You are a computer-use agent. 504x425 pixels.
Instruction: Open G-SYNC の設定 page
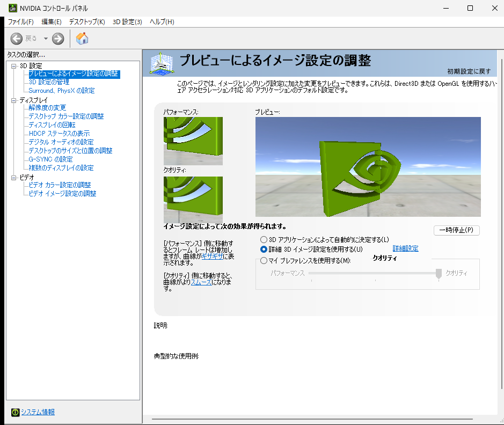pyautogui.click(x=51, y=159)
